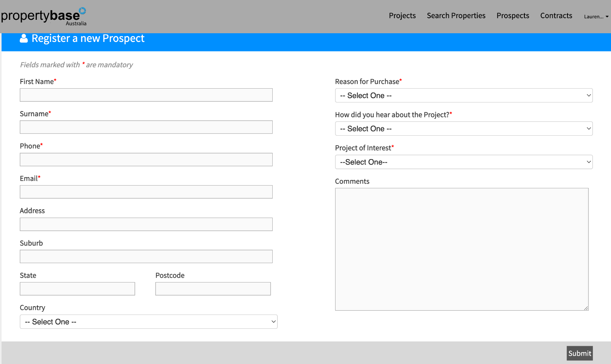Focus the Suburb input box
The image size is (611, 364).
pyautogui.click(x=146, y=256)
